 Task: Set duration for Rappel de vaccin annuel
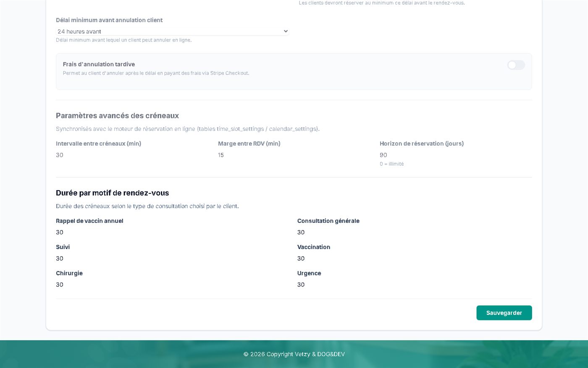(173, 232)
